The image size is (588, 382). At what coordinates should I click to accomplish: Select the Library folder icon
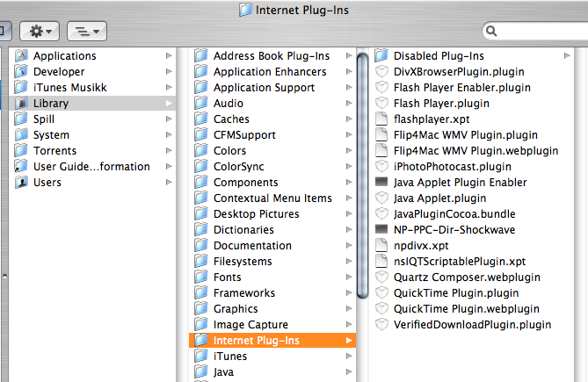21,103
